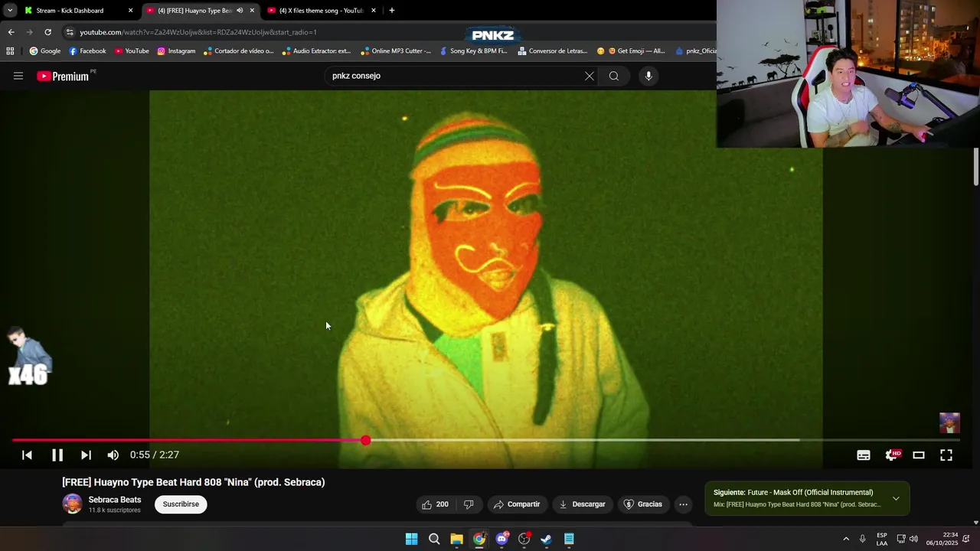Reload the page with refresh icon
The image size is (980, 551).
coord(47,32)
